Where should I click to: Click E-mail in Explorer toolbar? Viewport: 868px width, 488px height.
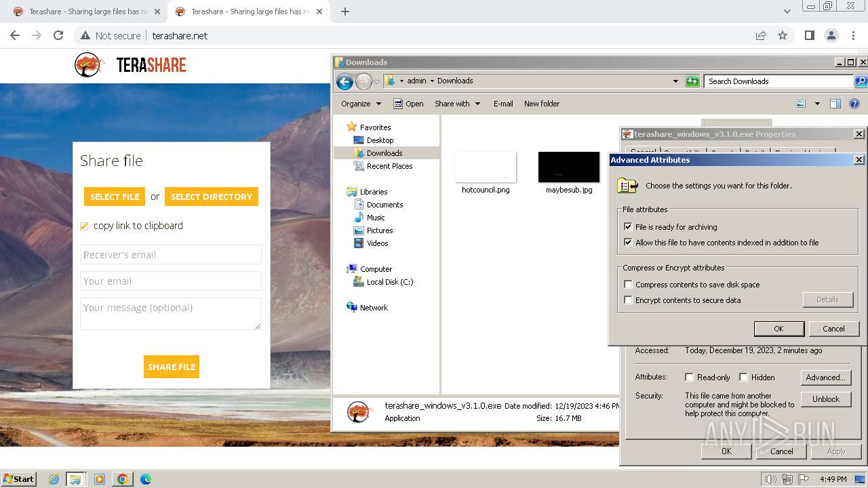(x=503, y=104)
